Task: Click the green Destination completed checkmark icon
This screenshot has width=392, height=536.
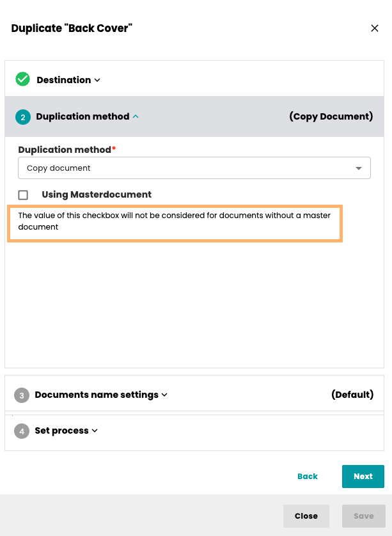Action: pyautogui.click(x=23, y=79)
